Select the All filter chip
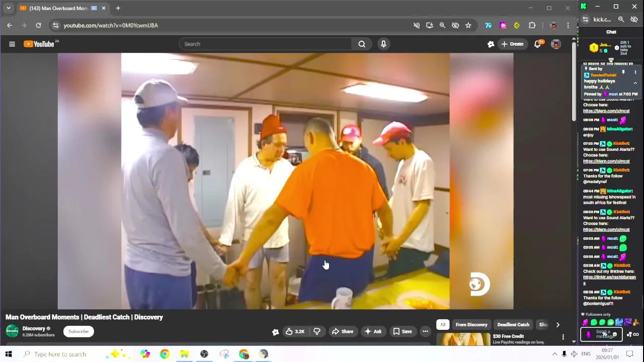 [443, 325]
